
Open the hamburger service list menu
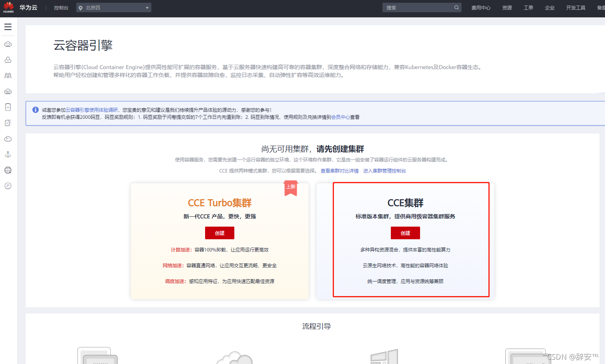tap(8, 27)
